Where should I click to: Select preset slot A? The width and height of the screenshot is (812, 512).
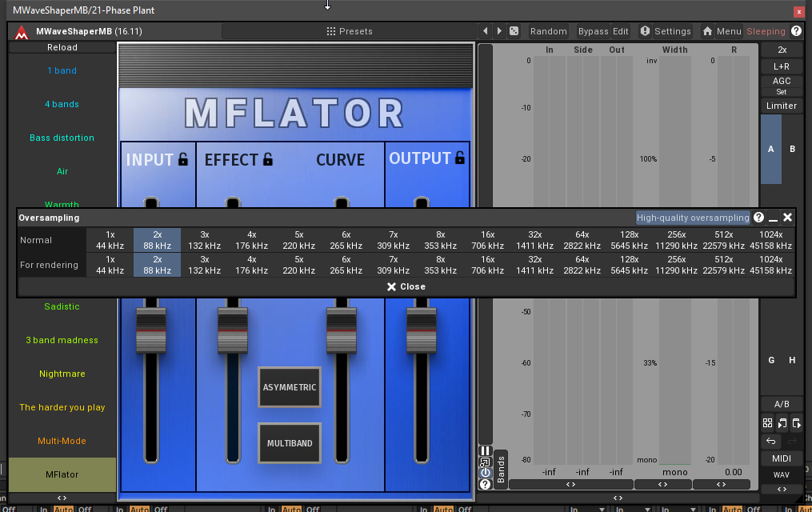(x=771, y=149)
